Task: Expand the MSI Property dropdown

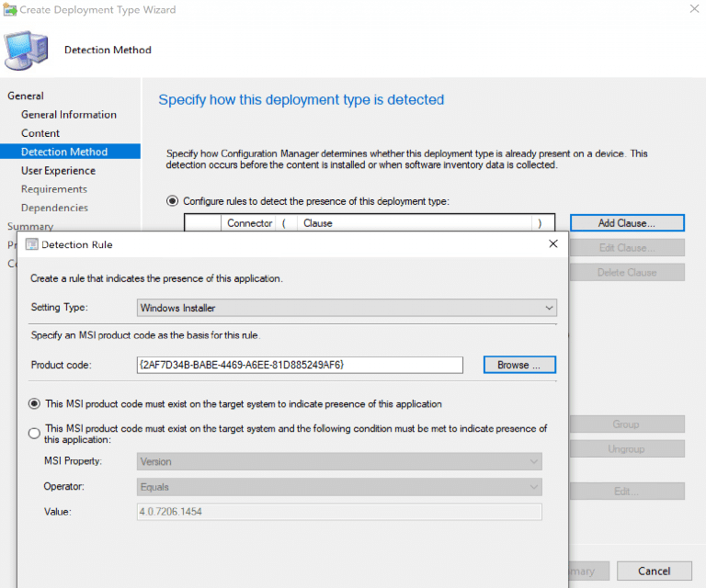Action: [339, 461]
